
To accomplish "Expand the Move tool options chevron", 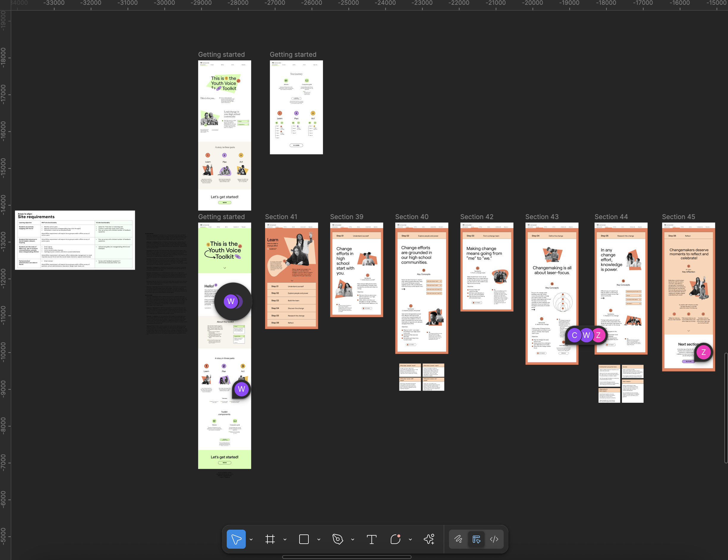I will (251, 539).
